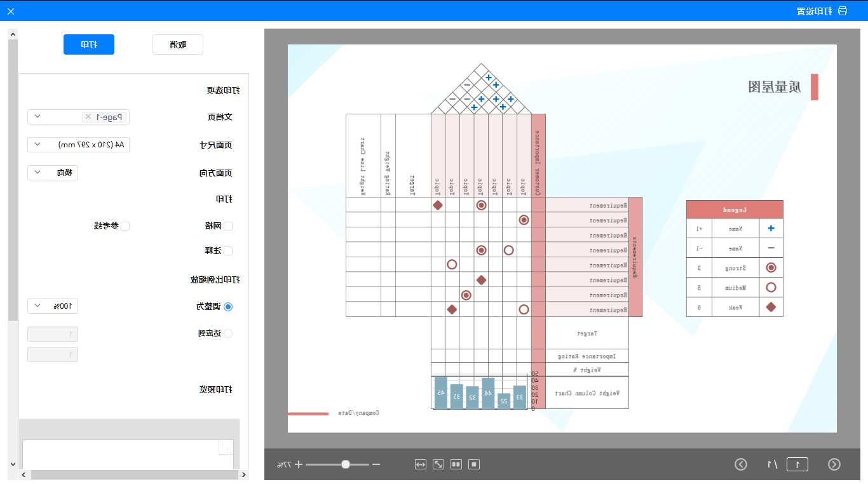Enable the 网格 grid checkbox
The height and width of the screenshot is (484, 868).
(228, 226)
